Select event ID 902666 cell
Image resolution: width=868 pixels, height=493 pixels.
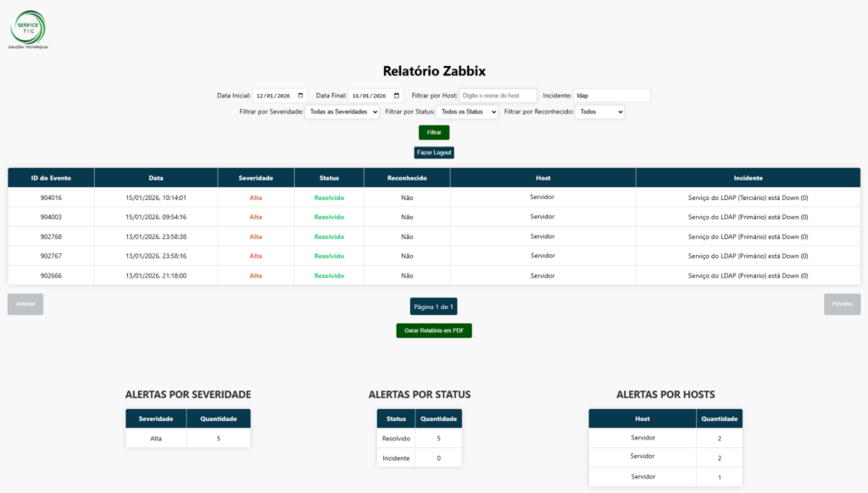click(x=51, y=275)
